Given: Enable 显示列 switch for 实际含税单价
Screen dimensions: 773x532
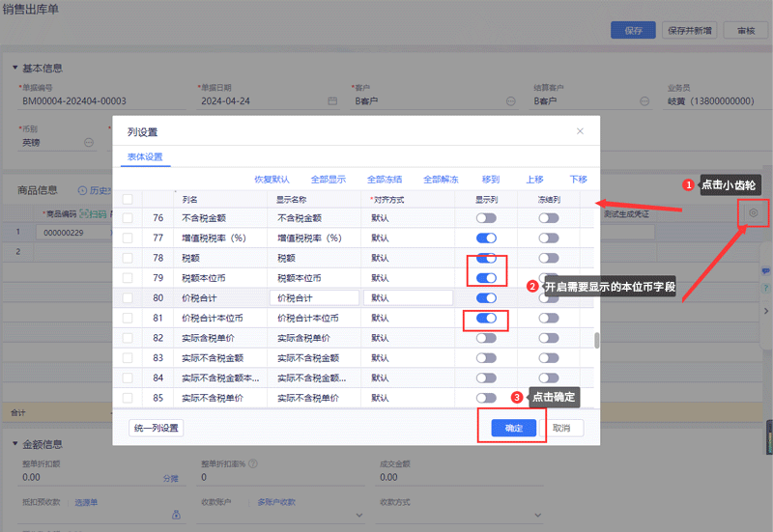Looking at the screenshot, I should point(486,338).
